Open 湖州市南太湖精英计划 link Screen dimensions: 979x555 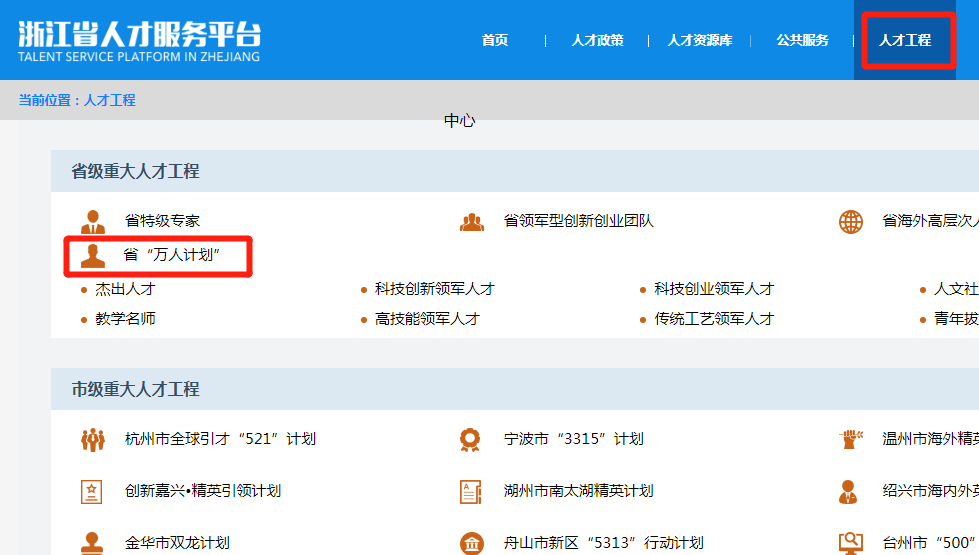pyautogui.click(x=579, y=491)
